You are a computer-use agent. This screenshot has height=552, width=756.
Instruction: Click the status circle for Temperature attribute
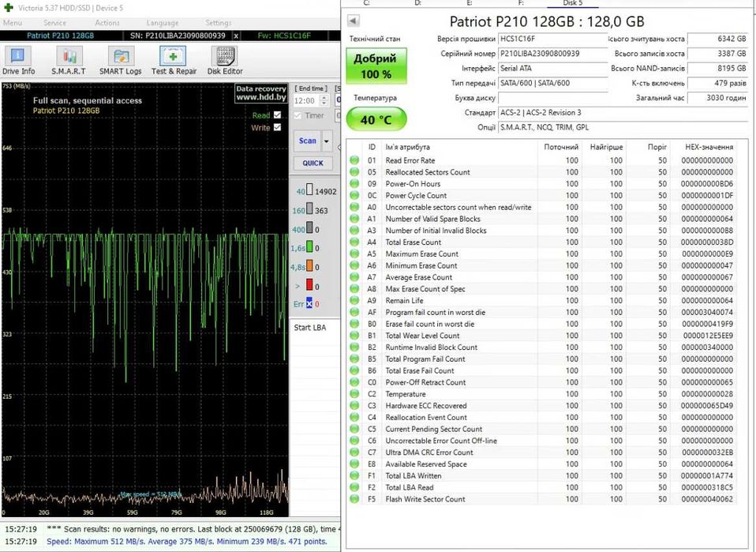354,394
